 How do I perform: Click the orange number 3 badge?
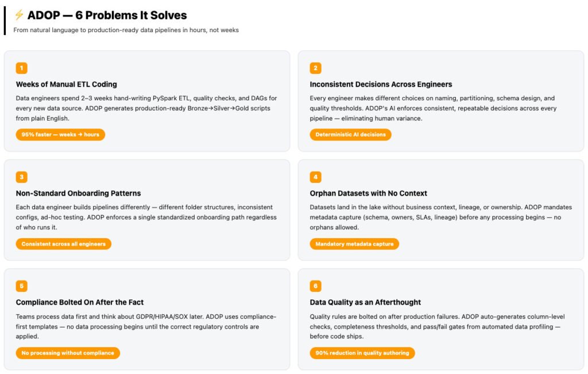(x=21, y=177)
